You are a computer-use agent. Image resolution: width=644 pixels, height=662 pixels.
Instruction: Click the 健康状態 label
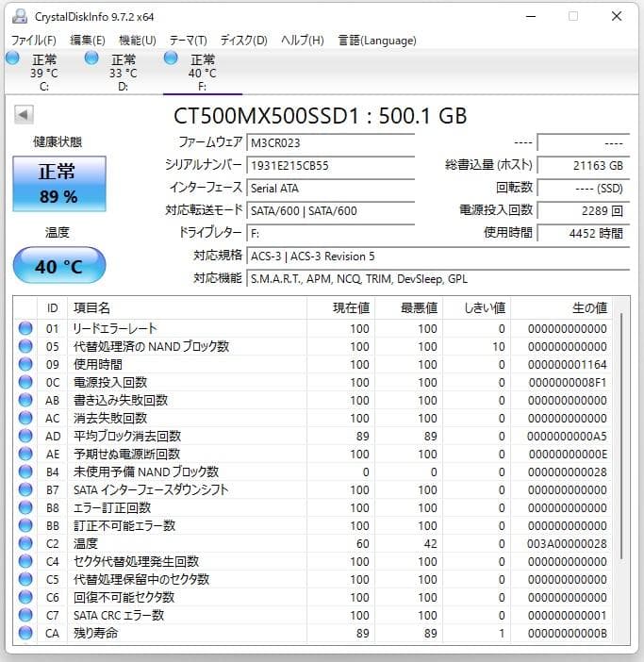point(58,141)
